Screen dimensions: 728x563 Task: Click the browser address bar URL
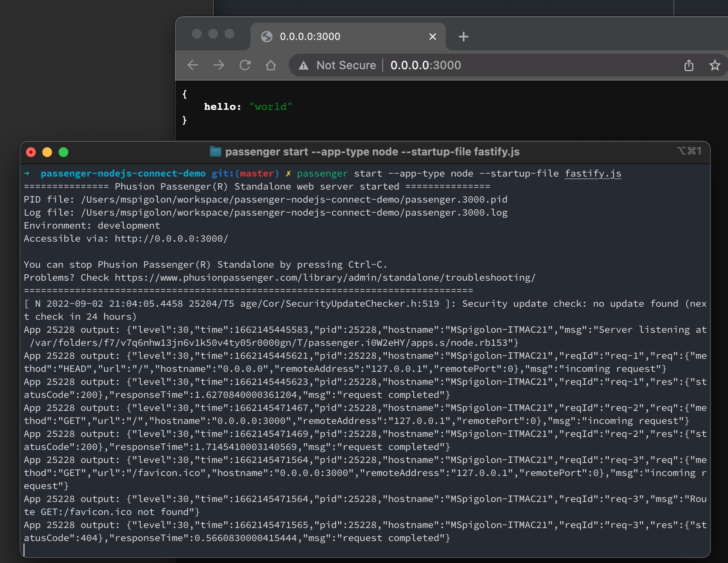click(426, 65)
